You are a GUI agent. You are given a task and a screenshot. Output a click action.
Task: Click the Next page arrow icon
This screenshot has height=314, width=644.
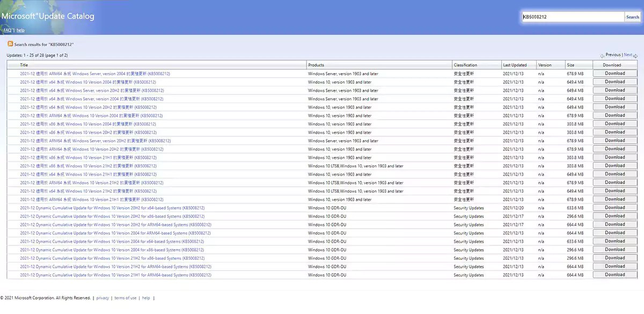636,55
